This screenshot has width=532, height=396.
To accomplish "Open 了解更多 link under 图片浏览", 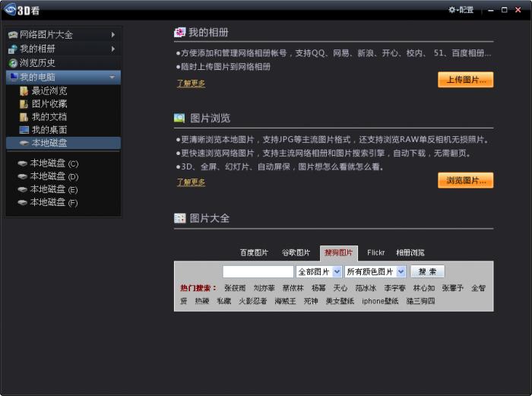I will point(191,182).
